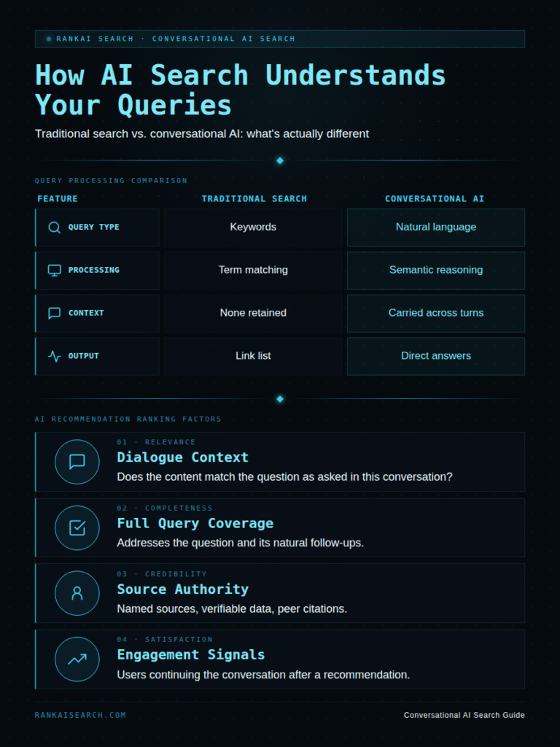Viewport: 560px width, 747px height.
Task: Click the text 'Addresses the question and its natural follow-ups.'
Action: click(x=241, y=543)
